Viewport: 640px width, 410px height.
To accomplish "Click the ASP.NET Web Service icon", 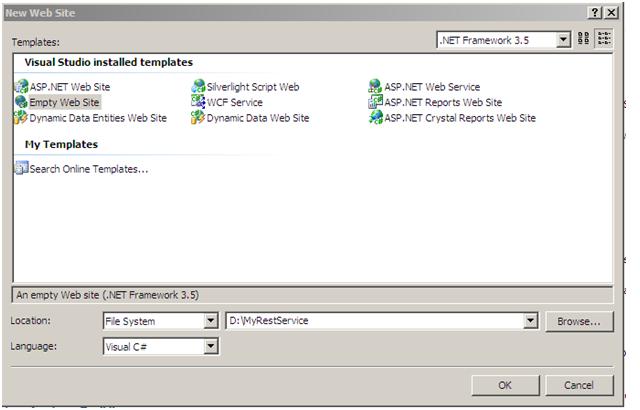I will click(x=375, y=86).
